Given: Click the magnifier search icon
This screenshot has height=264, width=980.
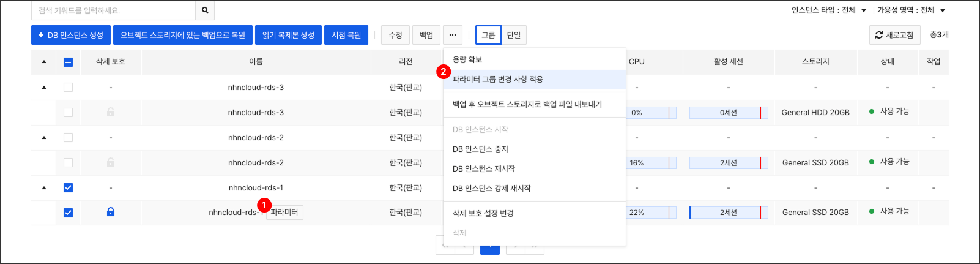Looking at the screenshot, I should [x=205, y=10].
